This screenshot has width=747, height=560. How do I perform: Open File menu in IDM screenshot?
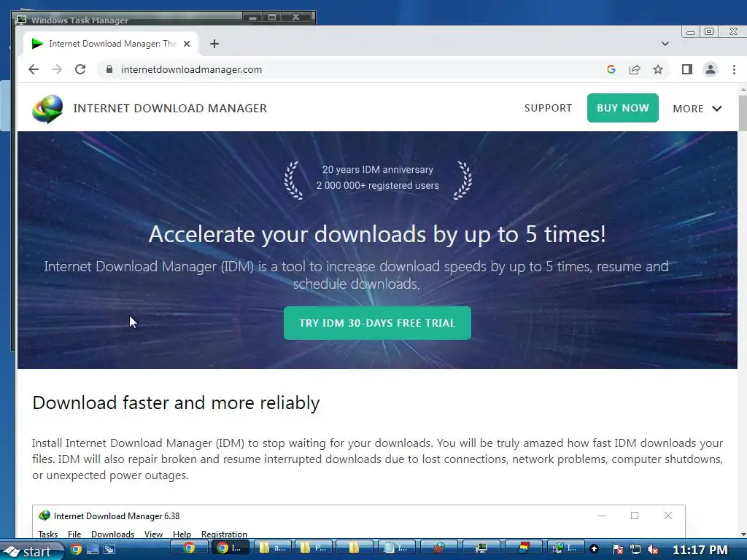coord(74,534)
